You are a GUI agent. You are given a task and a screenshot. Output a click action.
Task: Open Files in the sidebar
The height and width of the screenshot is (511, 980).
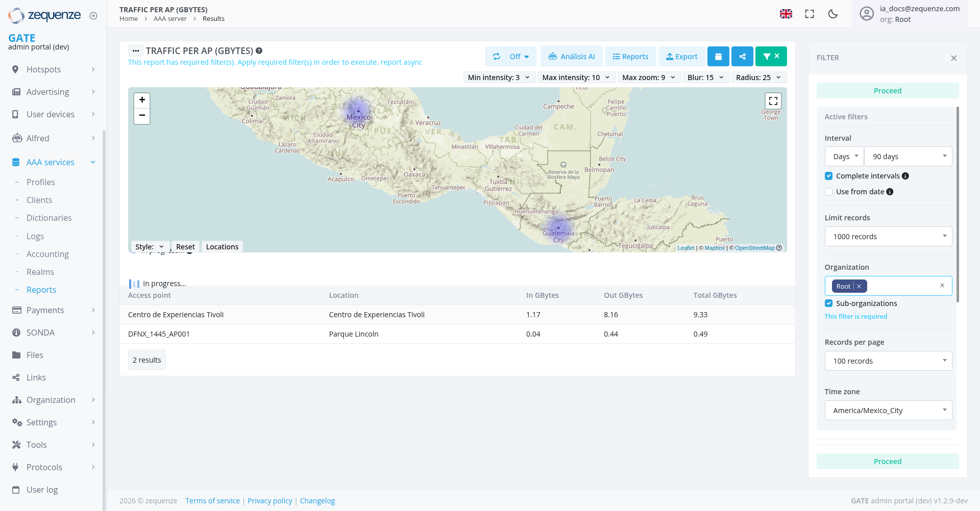35,355
